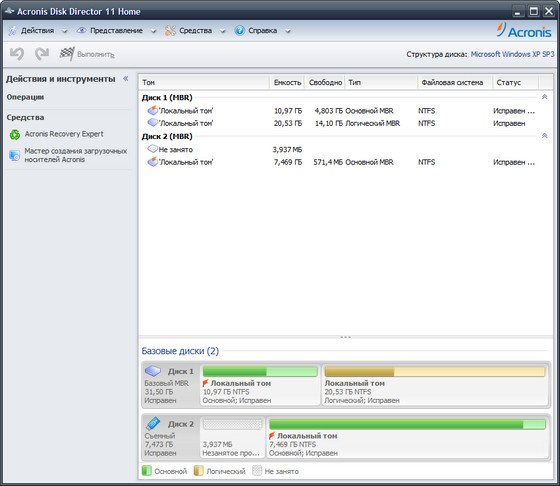Screen dimensions: 560x486
Task: Select Диск 1 green primary volume bar
Action: (x=260, y=372)
